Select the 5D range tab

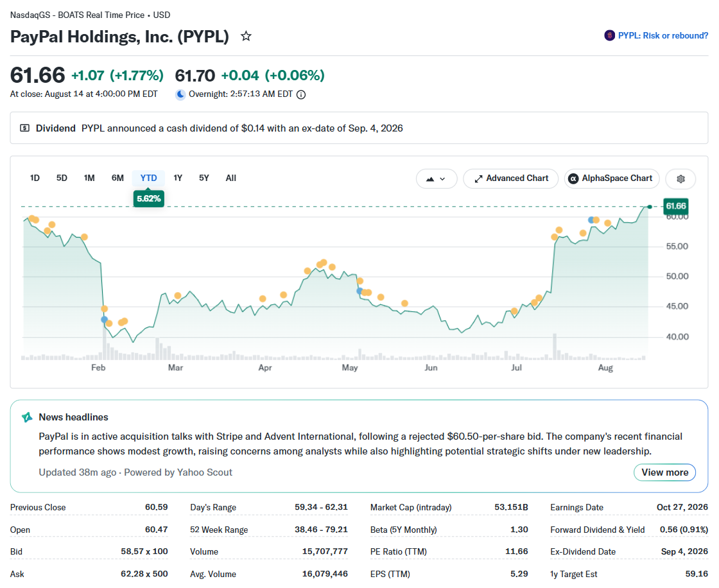tap(62, 178)
